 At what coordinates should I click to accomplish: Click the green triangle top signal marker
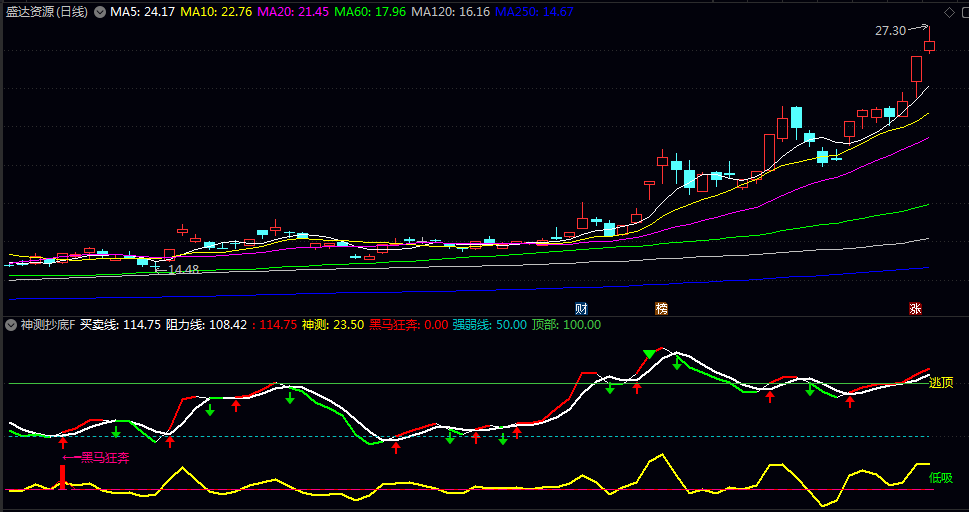tap(650, 354)
